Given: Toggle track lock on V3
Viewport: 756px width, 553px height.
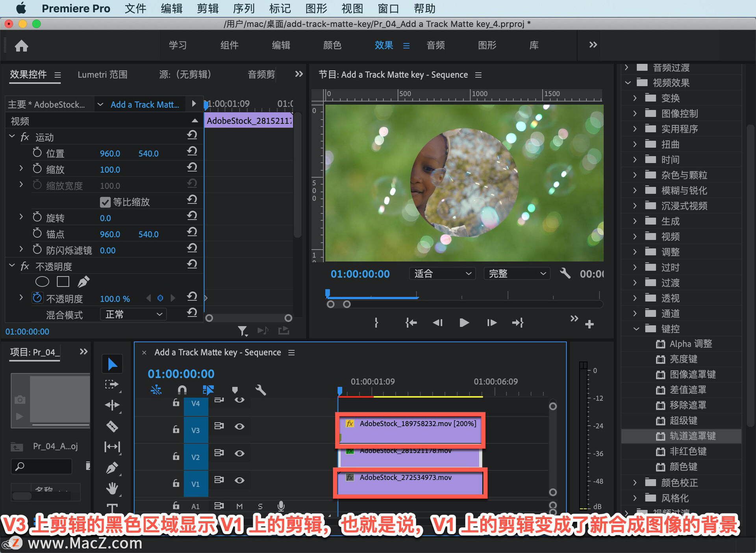Looking at the screenshot, I should coord(176,429).
